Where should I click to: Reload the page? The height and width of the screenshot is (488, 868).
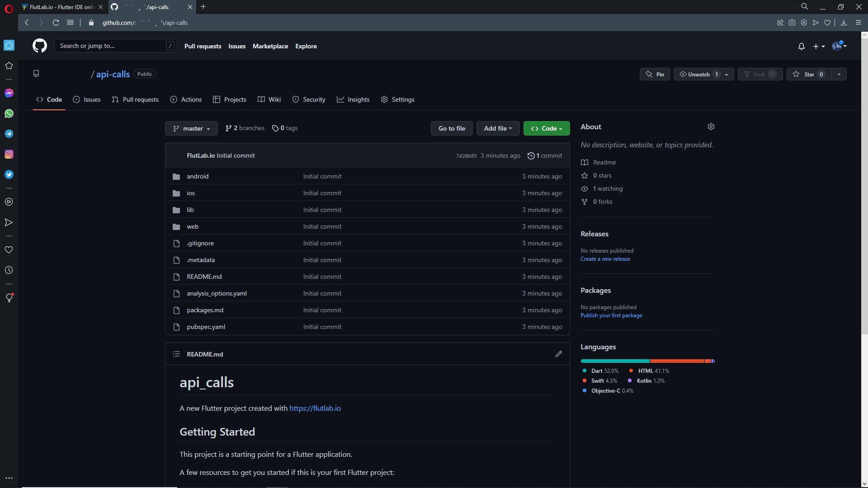coord(56,23)
